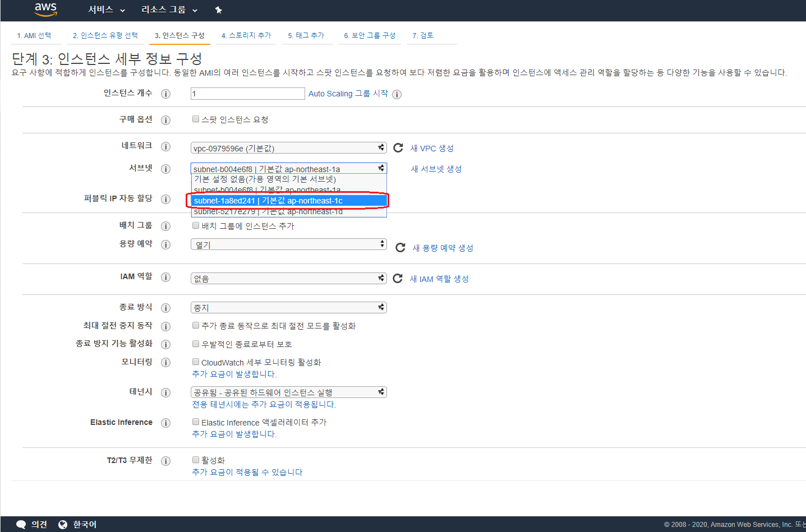This screenshot has width=806, height=532.
Task: Open the 종료 방식 dropdown
Action: pyautogui.click(x=288, y=307)
